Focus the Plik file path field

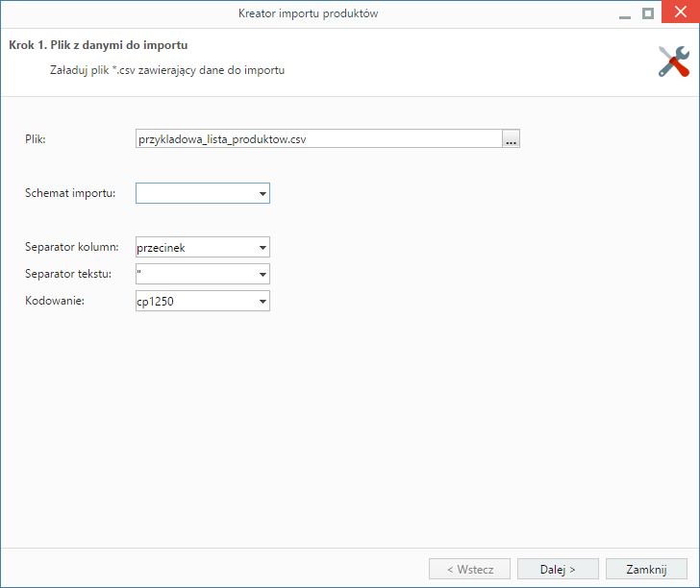click(319, 138)
